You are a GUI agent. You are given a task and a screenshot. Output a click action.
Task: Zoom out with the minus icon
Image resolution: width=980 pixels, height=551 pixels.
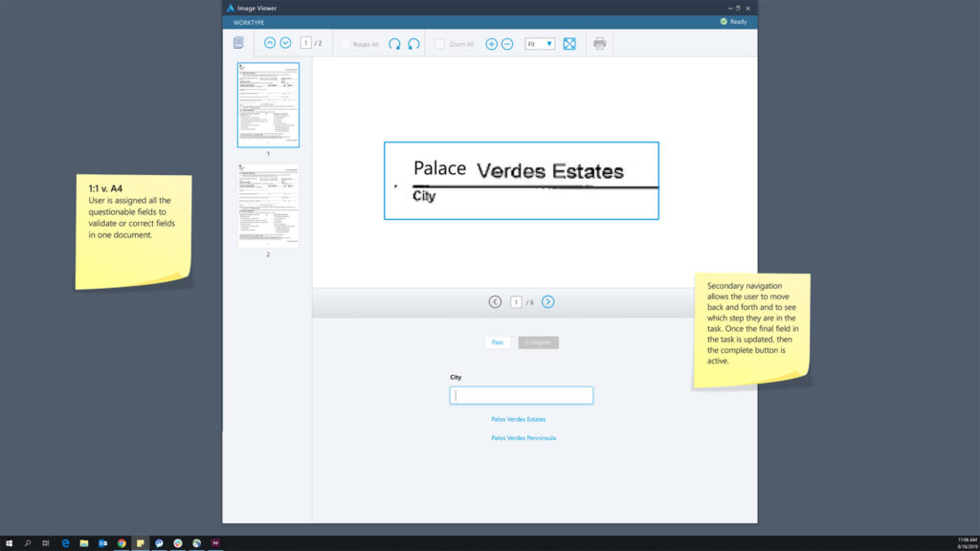(x=507, y=44)
